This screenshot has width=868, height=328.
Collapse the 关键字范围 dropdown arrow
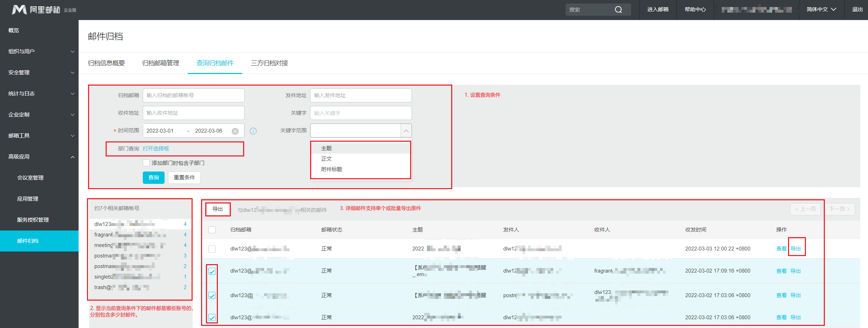[406, 131]
